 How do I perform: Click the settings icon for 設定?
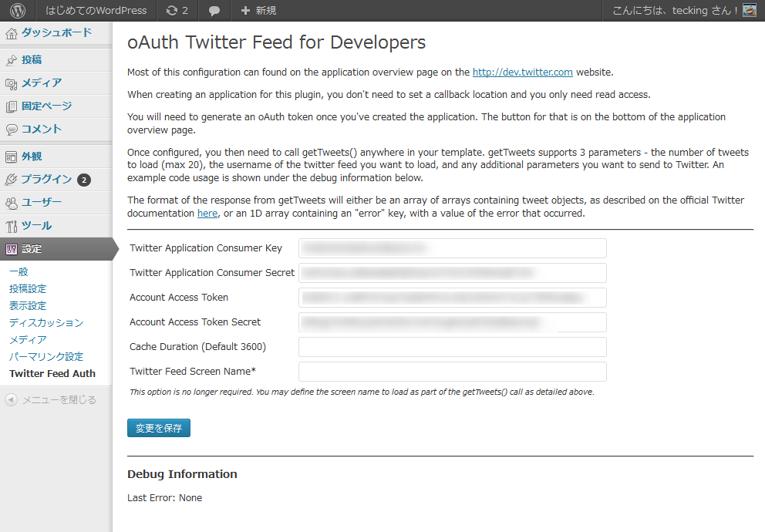point(12,249)
